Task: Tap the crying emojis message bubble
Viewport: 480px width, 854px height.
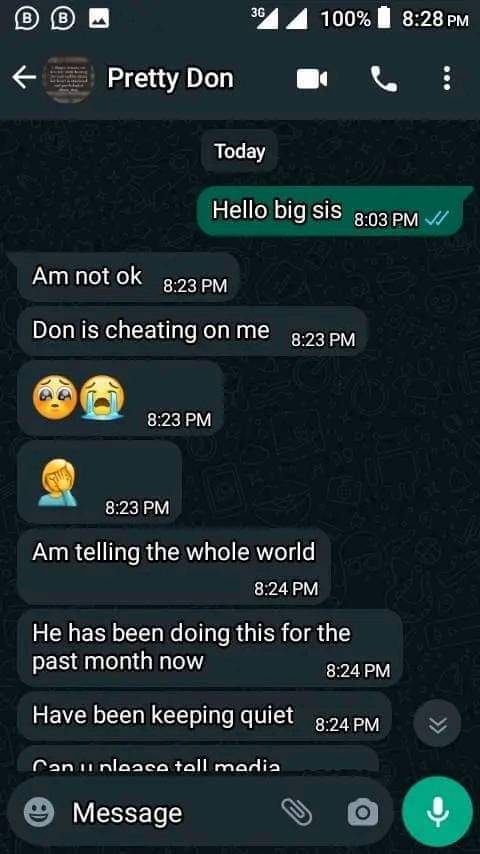Action: click(120, 398)
